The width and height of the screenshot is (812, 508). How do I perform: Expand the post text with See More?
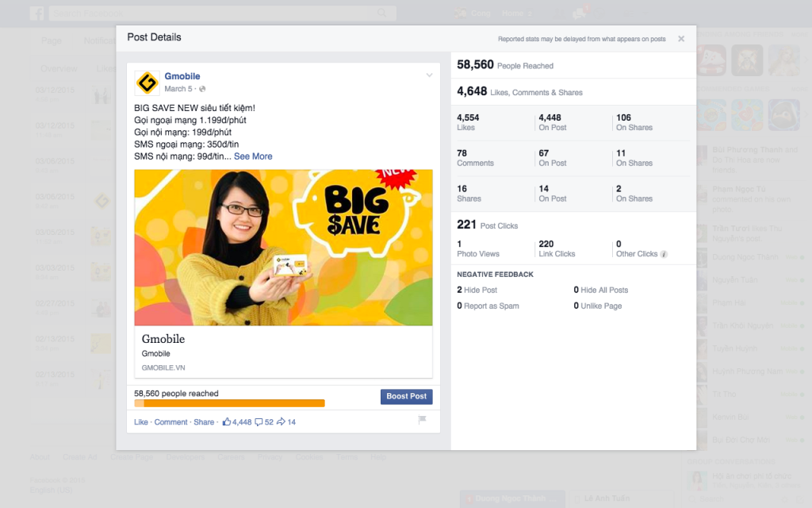coord(253,156)
